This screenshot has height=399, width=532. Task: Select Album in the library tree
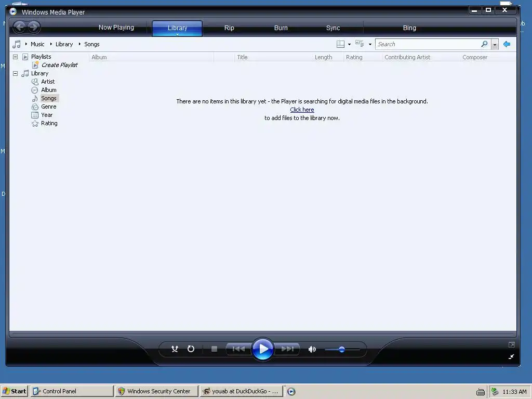click(x=48, y=90)
